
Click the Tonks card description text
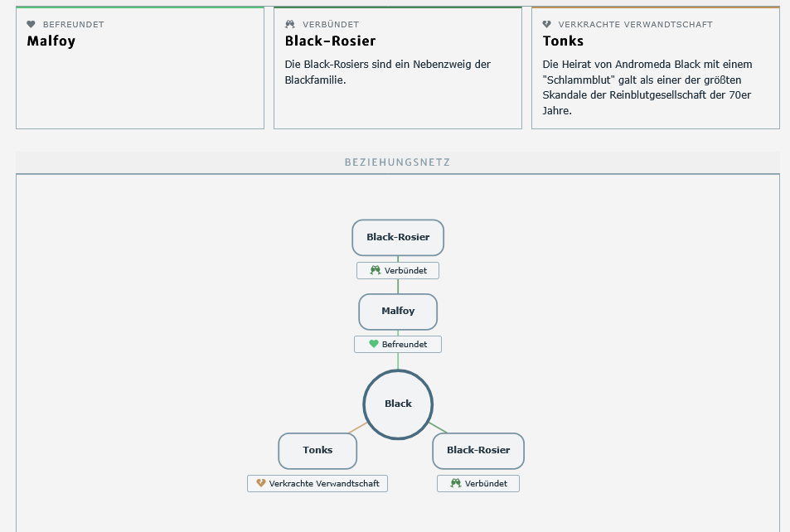click(647, 88)
